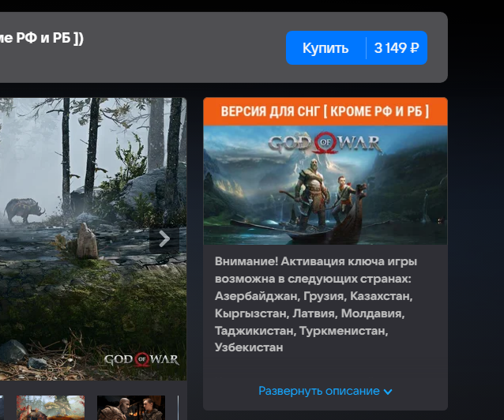The height and width of the screenshot is (420, 504).
Task: Click the orange ВЕРСИЯ ДЛЯ СНГ banner
Action: (x=325, y=111)
